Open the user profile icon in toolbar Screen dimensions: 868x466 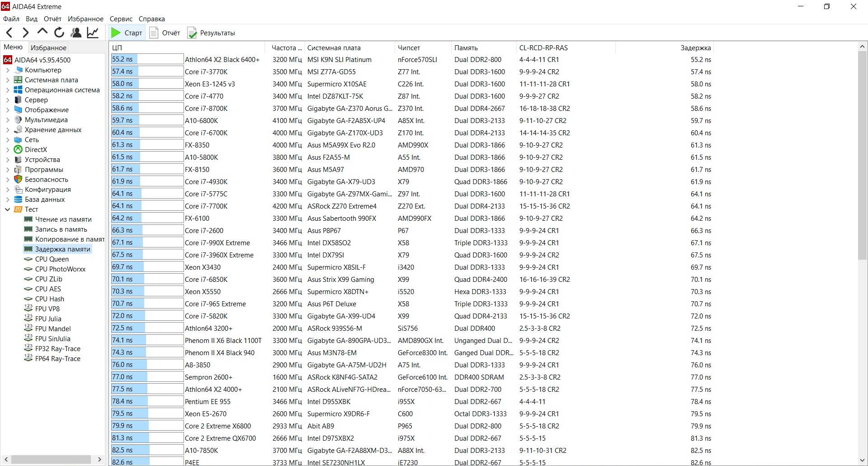tap(76, 33)
